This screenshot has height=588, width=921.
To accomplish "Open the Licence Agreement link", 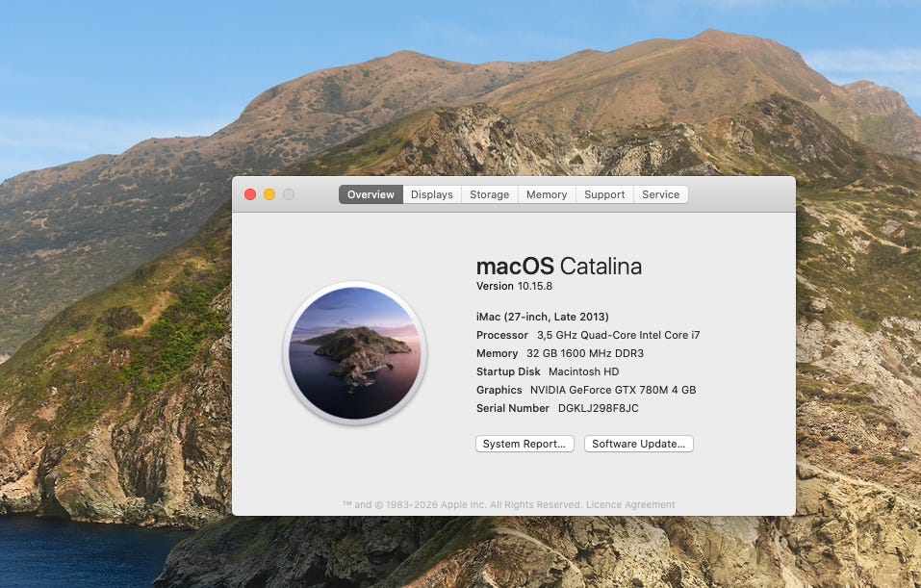I will point(630,504).
